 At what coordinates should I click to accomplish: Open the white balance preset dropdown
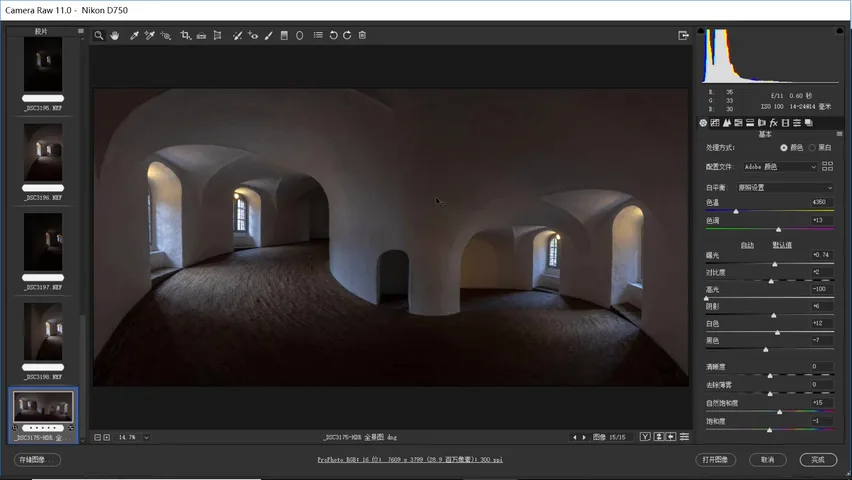pyautogui.click(x=785, y=188)
